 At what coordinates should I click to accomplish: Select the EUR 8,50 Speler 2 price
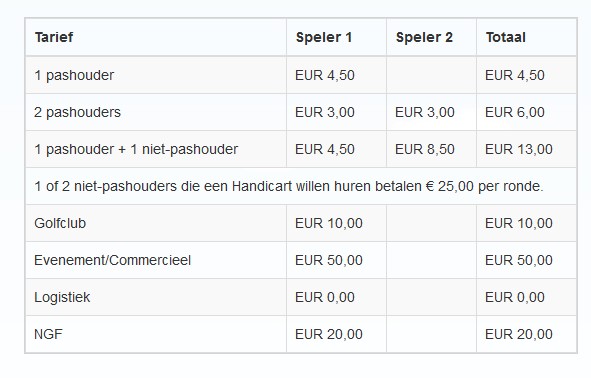(x=424, y=149)
